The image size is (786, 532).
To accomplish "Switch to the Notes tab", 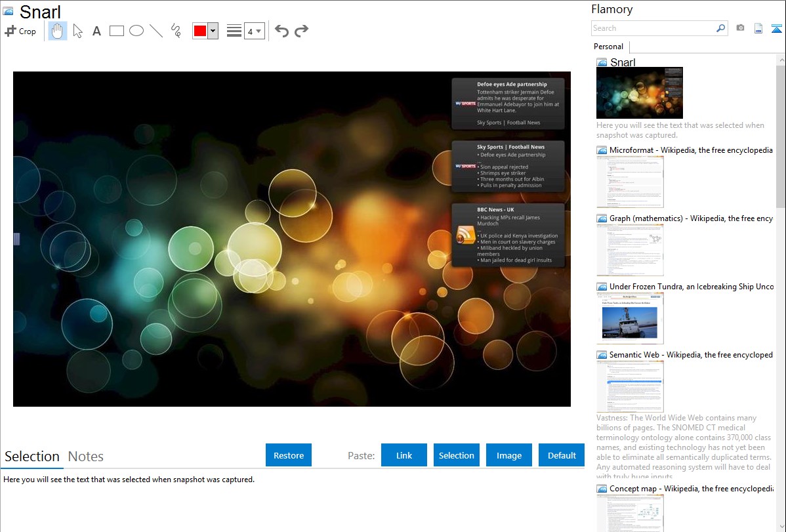I will click(x=86, y=457).
